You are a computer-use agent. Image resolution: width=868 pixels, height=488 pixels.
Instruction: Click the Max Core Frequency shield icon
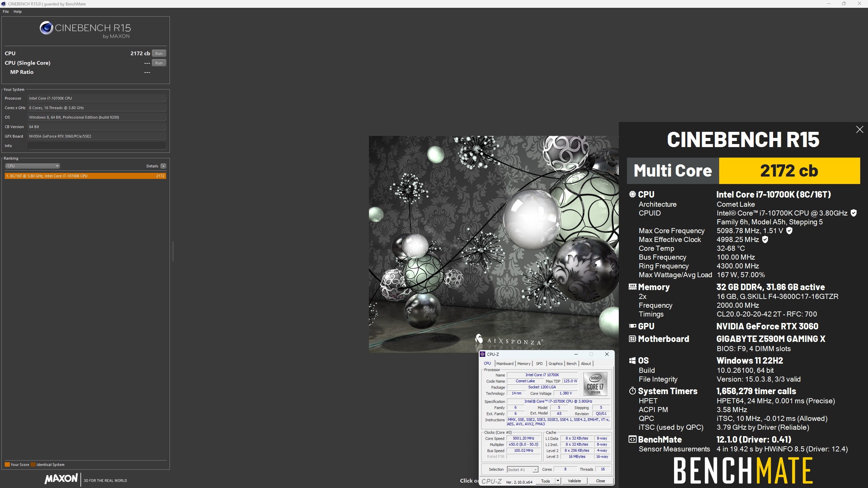tap(789, 231)
